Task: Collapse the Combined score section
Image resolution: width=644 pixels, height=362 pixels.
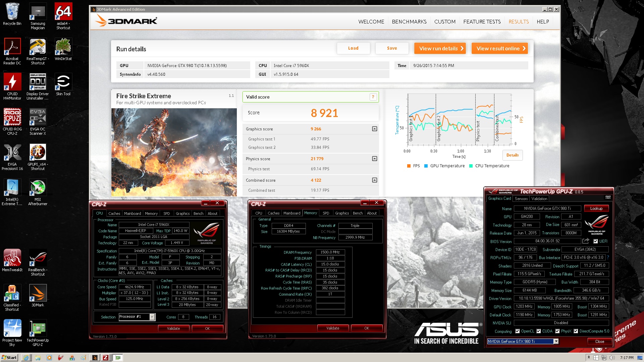Action: (x=375, y=180)
